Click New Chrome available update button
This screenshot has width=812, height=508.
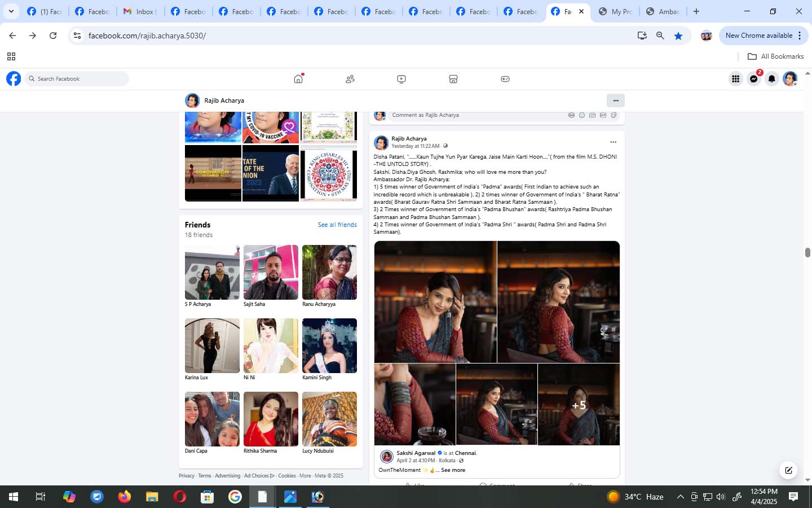pyautogui.click(x=764, y=36)
